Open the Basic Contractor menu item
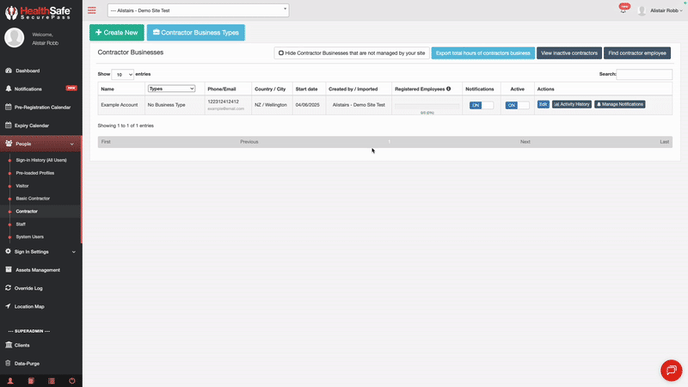This screenshot has width=688, height=387. (x=33, y=198)
